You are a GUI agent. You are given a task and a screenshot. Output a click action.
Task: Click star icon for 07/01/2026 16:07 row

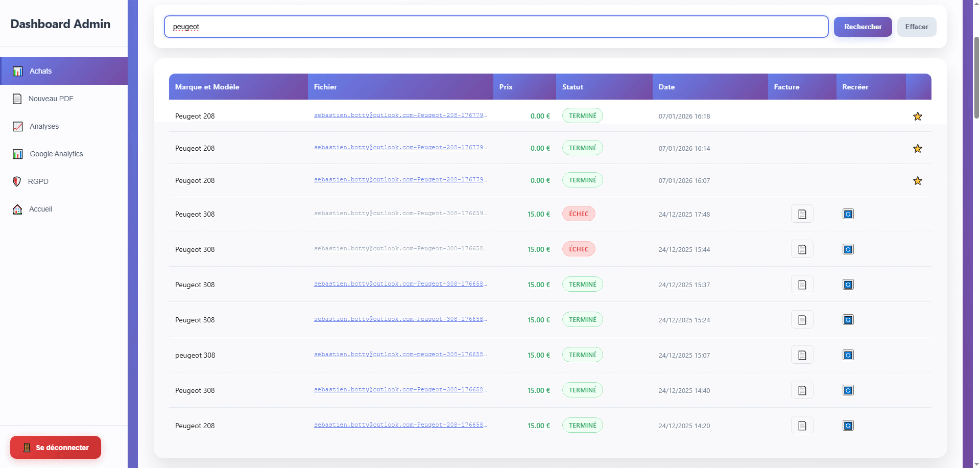(x=917, y=180)
